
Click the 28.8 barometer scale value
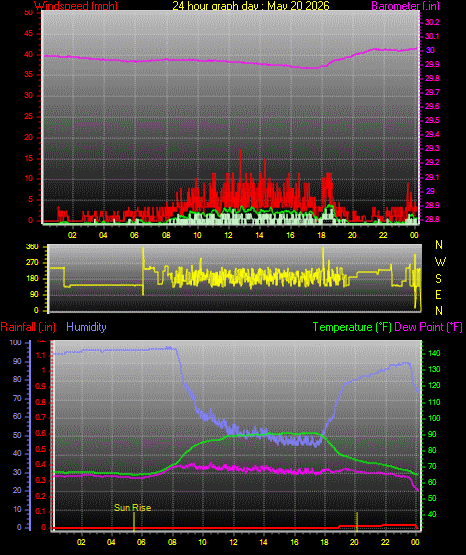(x=432, y=219)
